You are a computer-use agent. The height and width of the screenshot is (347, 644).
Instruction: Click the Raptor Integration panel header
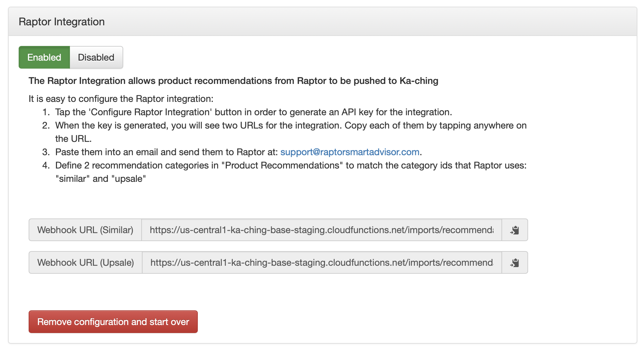point(62,22)
